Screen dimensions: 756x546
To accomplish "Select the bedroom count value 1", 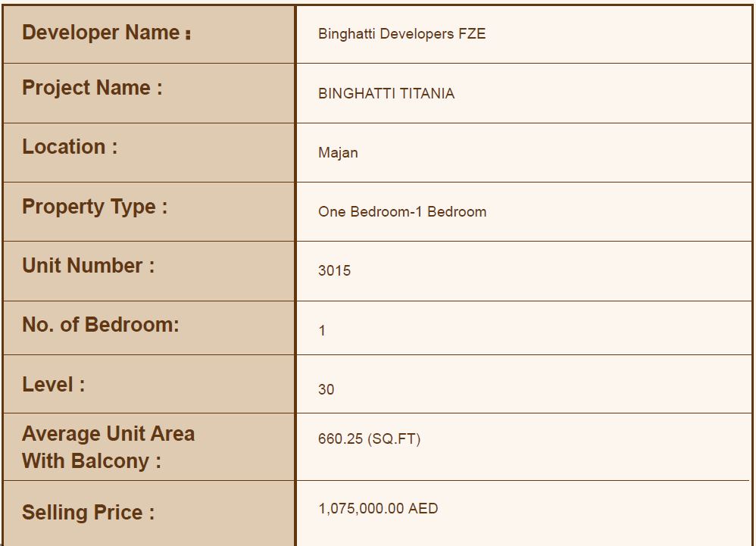I will coord(322,331).
